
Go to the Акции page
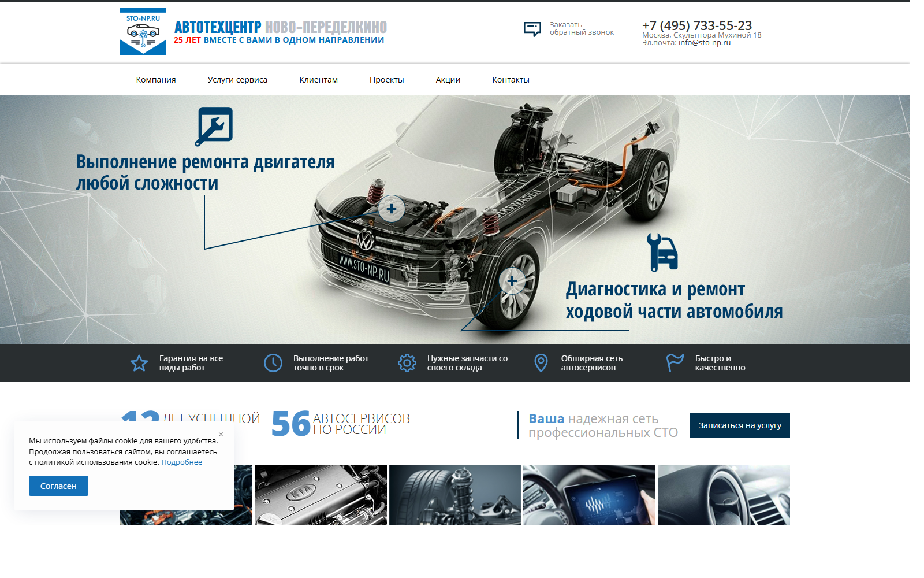[448, 80]
